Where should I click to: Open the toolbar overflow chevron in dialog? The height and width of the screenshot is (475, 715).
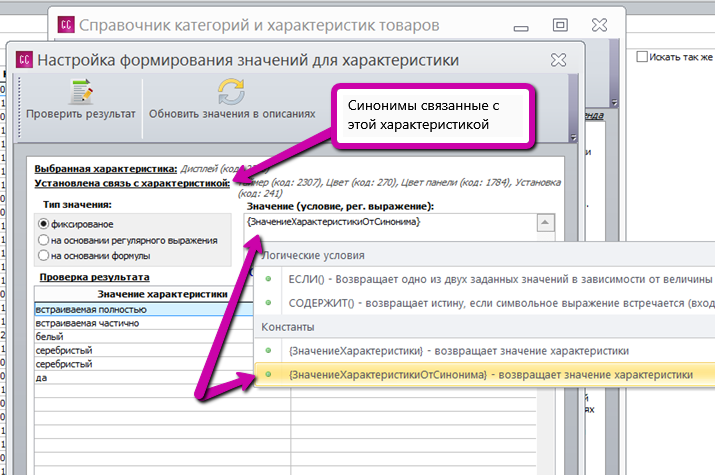coord(574,137)
